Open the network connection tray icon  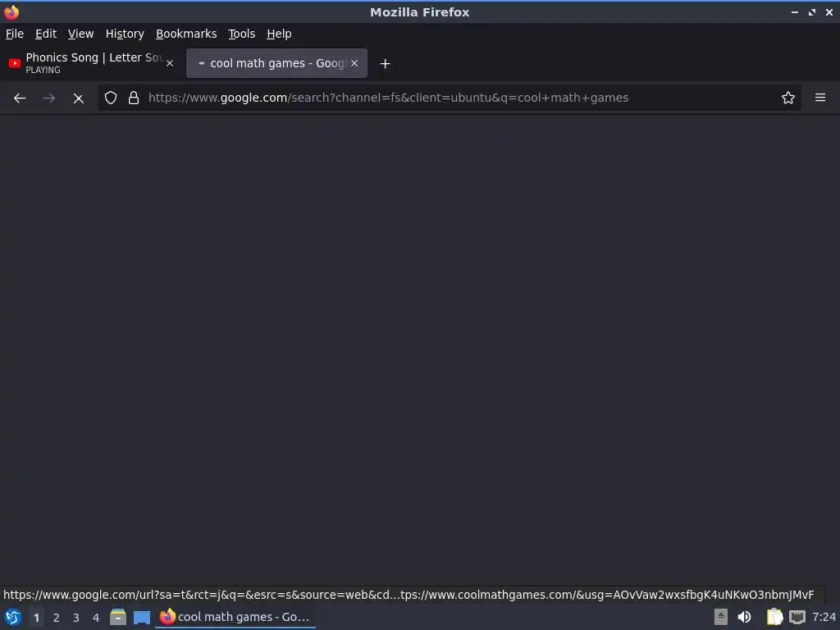(797, 617)
